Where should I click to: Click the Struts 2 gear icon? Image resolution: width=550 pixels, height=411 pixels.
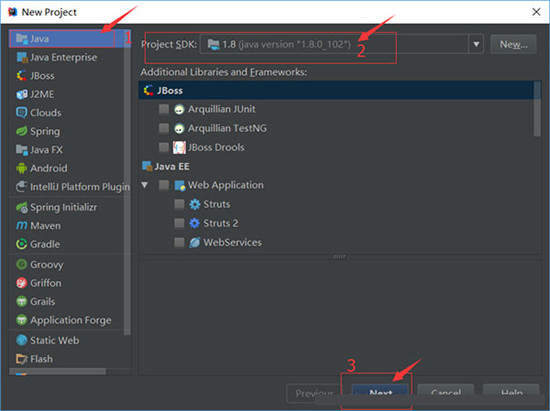click(x=195, y=223)
